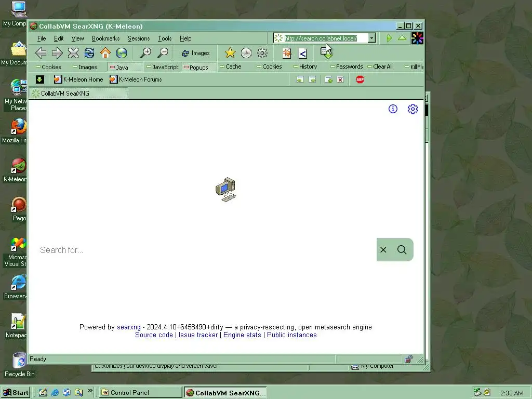532x399 pixels.
Task: Click into the Search for... input field
Action: (x=207, y=250)
